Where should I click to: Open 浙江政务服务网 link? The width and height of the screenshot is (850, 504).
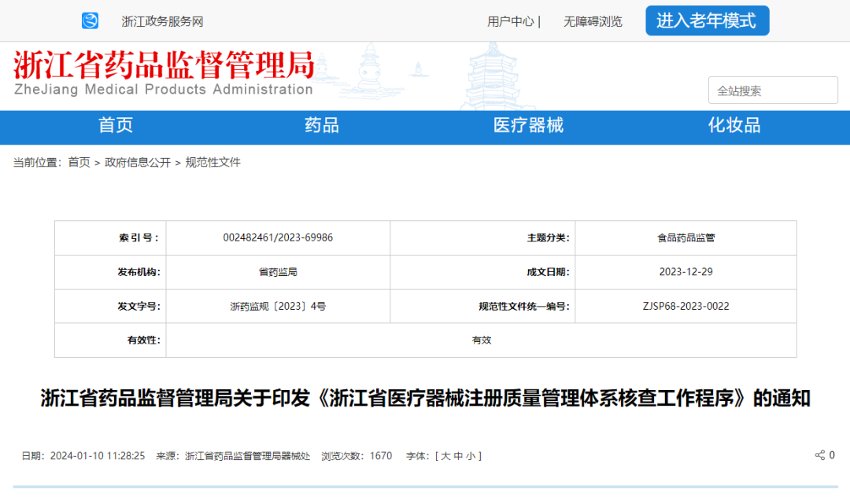tap(162, 22)
